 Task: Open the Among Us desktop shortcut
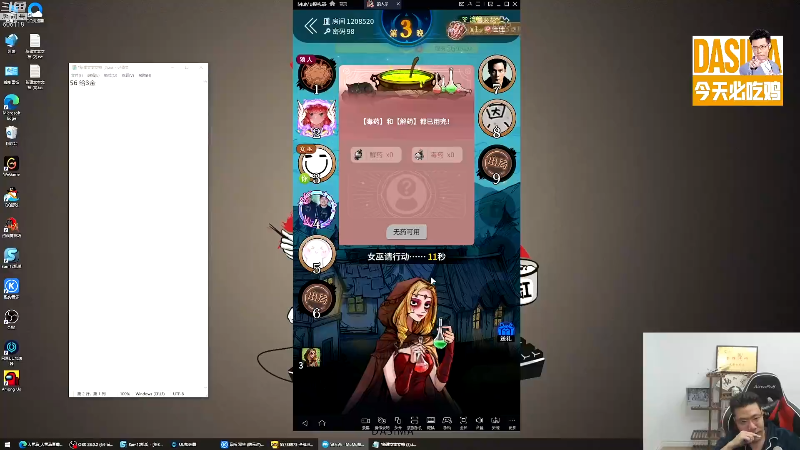point(11,381)
